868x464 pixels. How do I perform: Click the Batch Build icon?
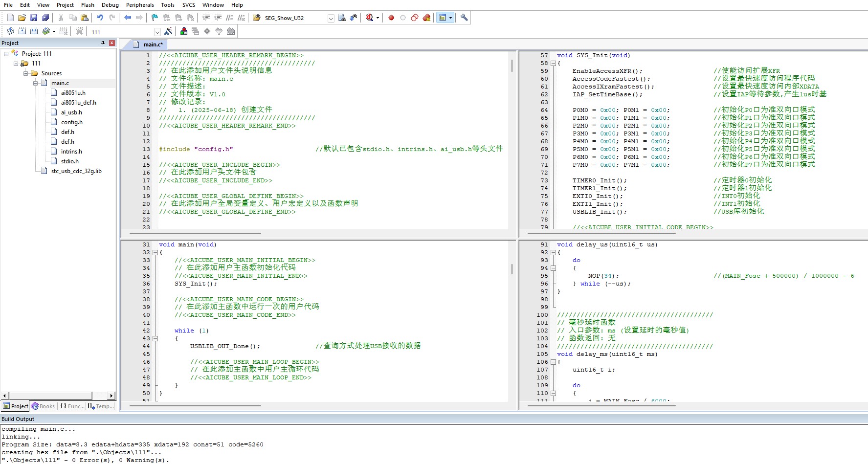(x=46, y=31)
